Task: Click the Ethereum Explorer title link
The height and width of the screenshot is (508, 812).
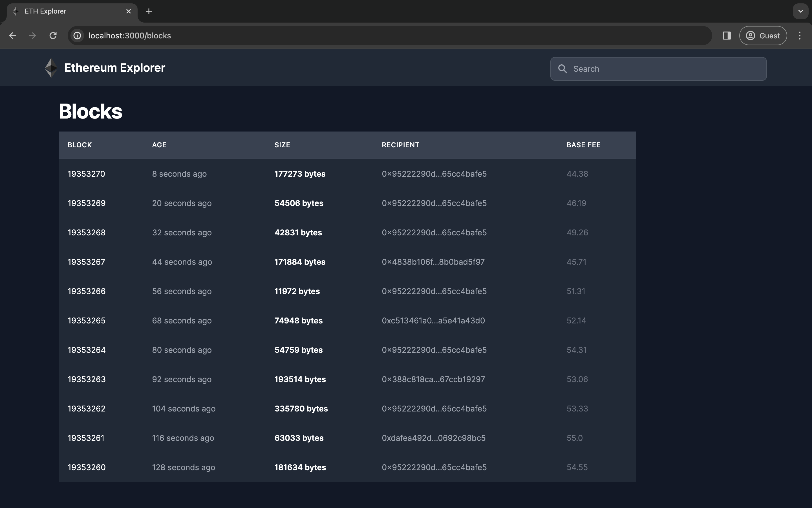Action: pyautogui.click(x=114, y=68)
